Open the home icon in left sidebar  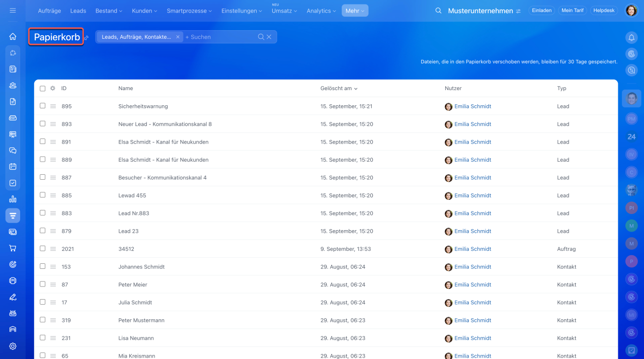[13, 37]
